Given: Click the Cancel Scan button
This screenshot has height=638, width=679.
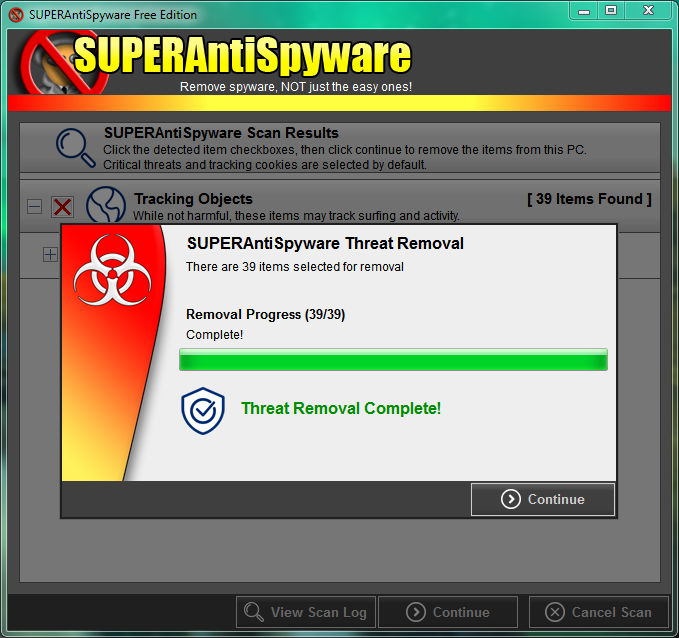Looking at the screenshot, I should [598, 612].
